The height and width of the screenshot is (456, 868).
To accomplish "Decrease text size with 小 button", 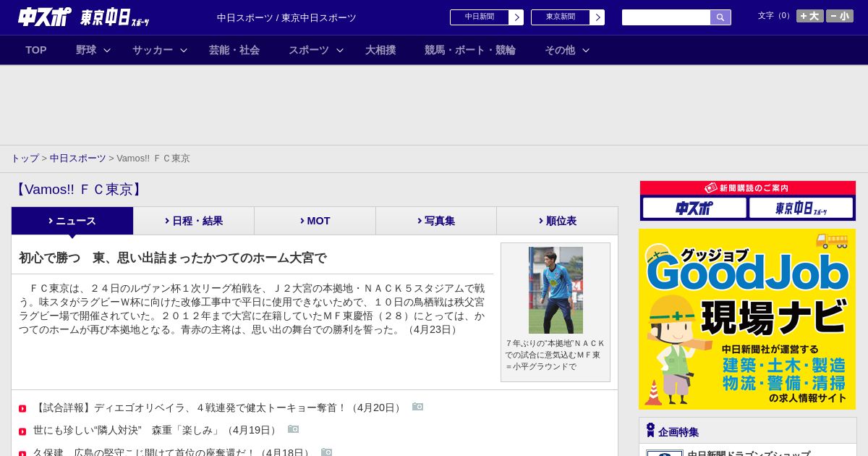I will point(839,16).
